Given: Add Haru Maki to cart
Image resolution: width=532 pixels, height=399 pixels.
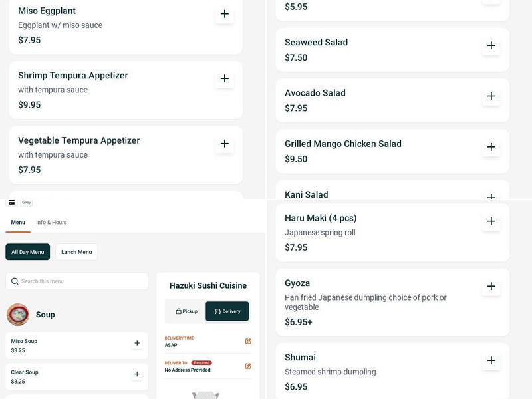Looking at the screenshot, I should (491, 221).
